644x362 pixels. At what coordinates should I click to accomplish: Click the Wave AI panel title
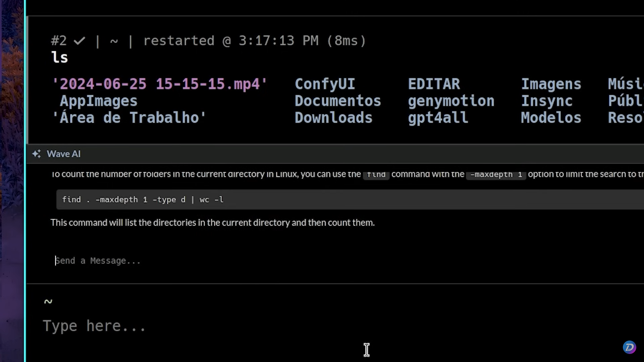(x=63, y=154)
